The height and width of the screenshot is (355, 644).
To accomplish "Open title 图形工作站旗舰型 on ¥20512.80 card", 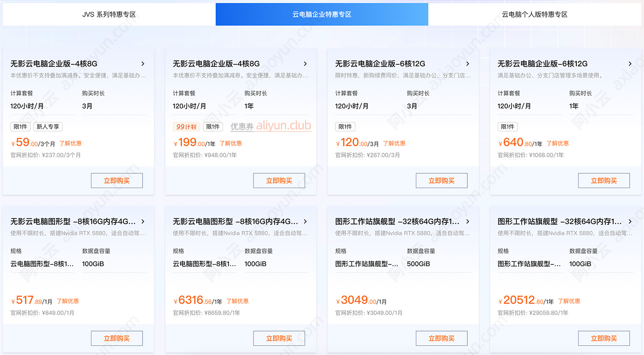I will click(560, 222).
